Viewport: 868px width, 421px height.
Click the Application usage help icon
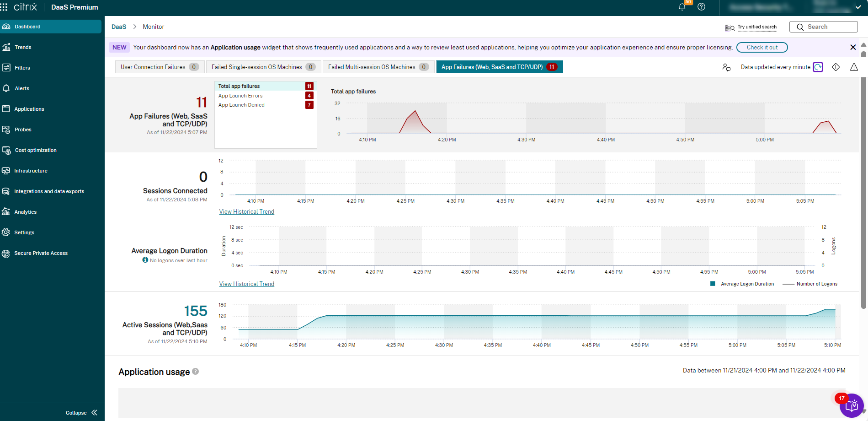click(196, 372)
